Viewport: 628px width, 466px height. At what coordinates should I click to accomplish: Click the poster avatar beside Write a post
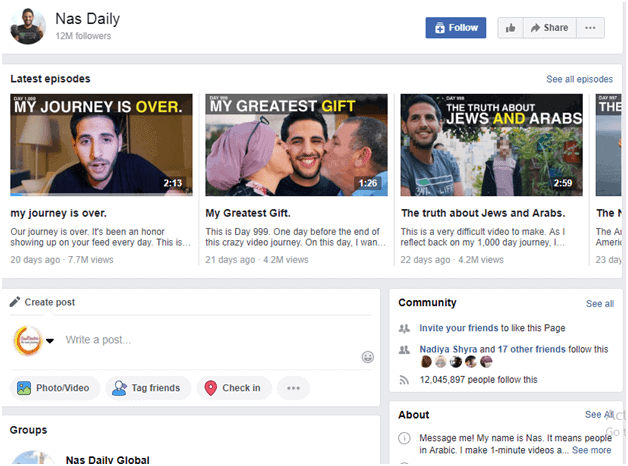coord(28,341)
